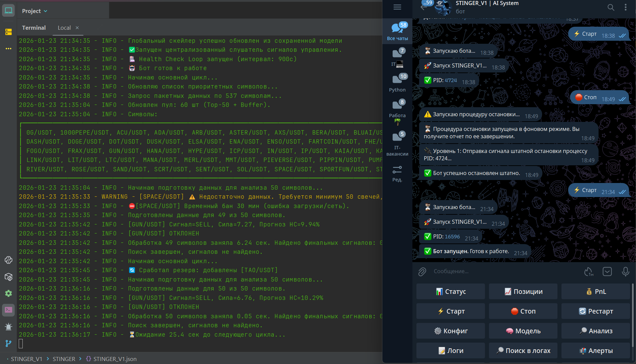Image resolution: width=636 pixels, height=364 pixels.
Task: Open Telegram hamburger menu
Action: point(397,7)
